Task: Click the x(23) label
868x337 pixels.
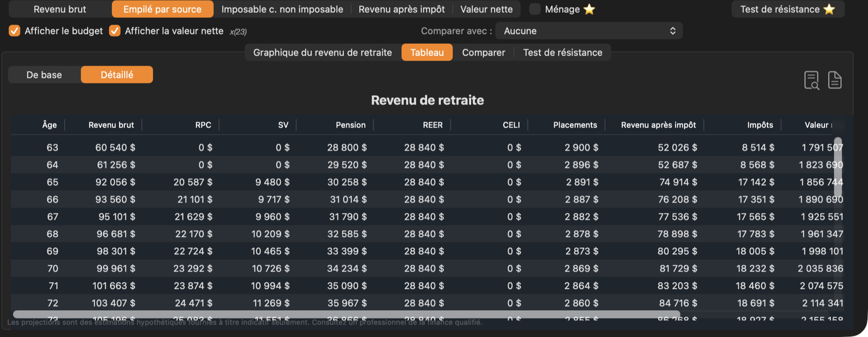Action: 238,32
